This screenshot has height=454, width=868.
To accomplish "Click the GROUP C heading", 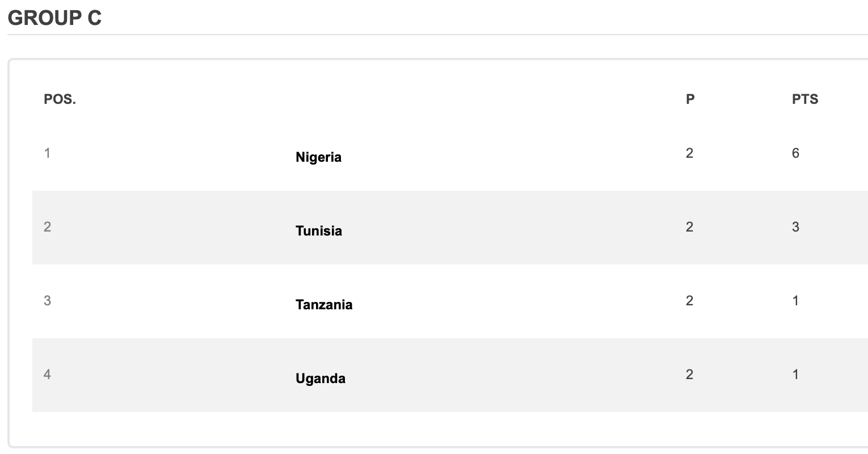I will [x=54, y=18].
